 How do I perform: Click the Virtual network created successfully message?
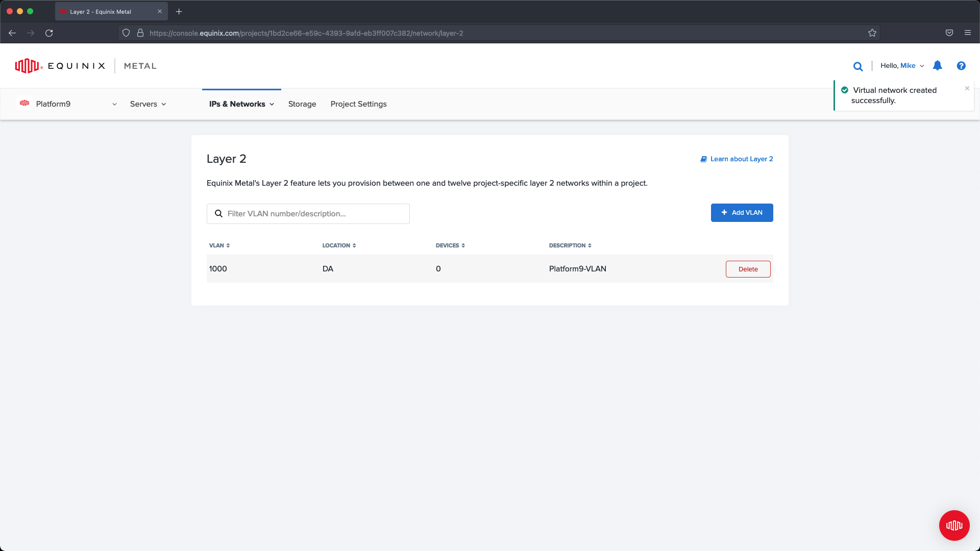click(894, 95)
